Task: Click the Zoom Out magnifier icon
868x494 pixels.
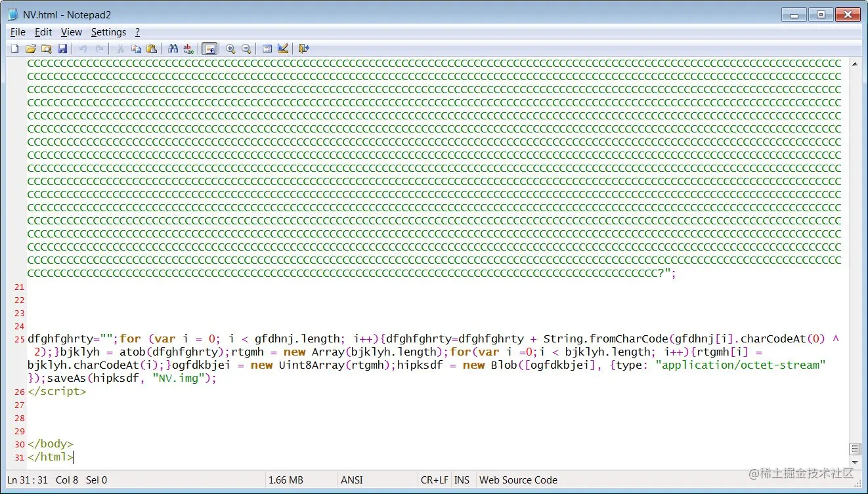Action: click(246, 49)
